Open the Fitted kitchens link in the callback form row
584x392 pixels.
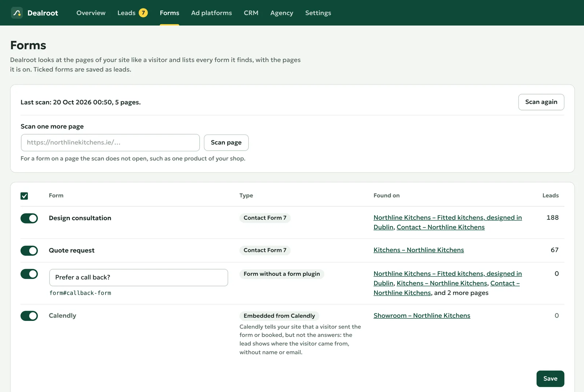pyautogui.click(x=447, y=273)
